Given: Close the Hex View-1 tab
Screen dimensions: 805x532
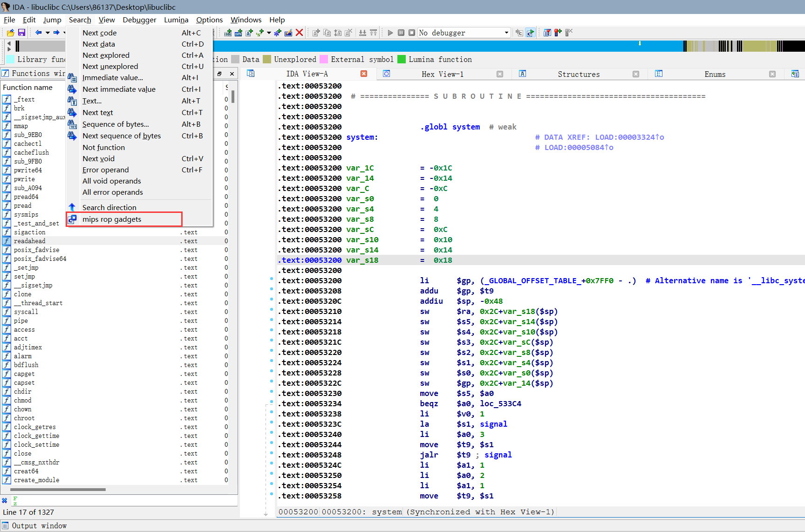Looking at the screenshot, I should pyautogui.click(x=500, y=74).
